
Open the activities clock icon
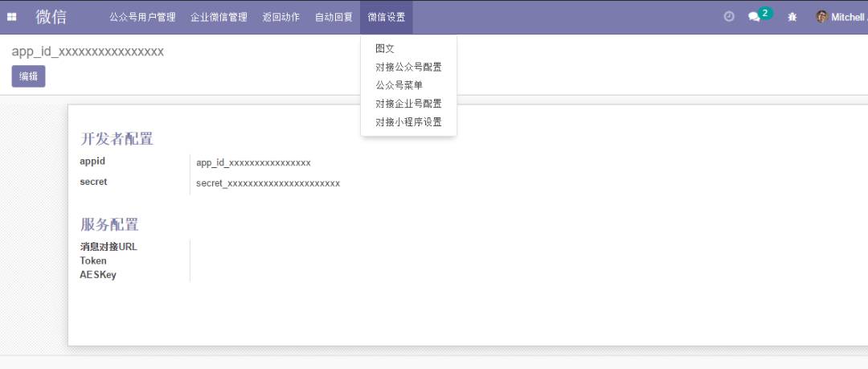coord(729,17)
